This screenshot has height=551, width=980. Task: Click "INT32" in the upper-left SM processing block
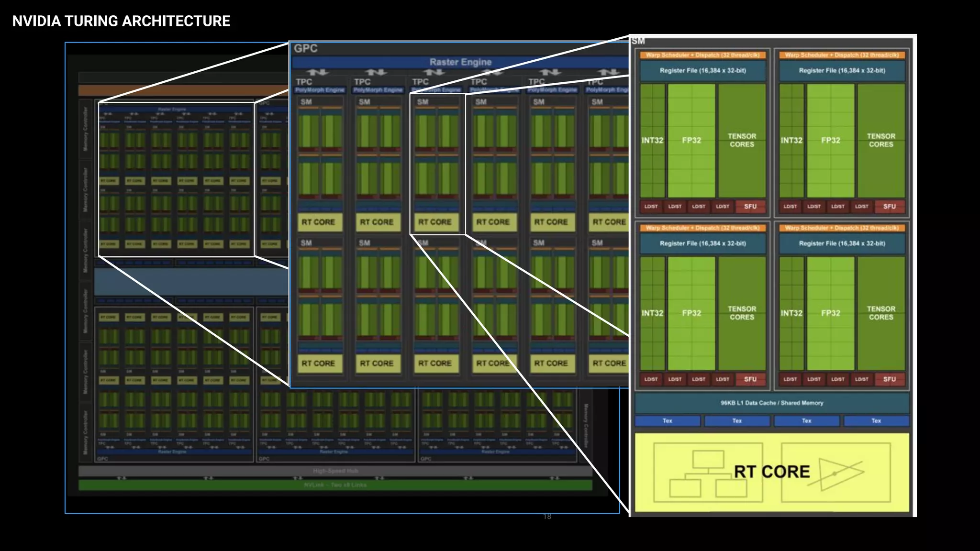coord(652,140)
